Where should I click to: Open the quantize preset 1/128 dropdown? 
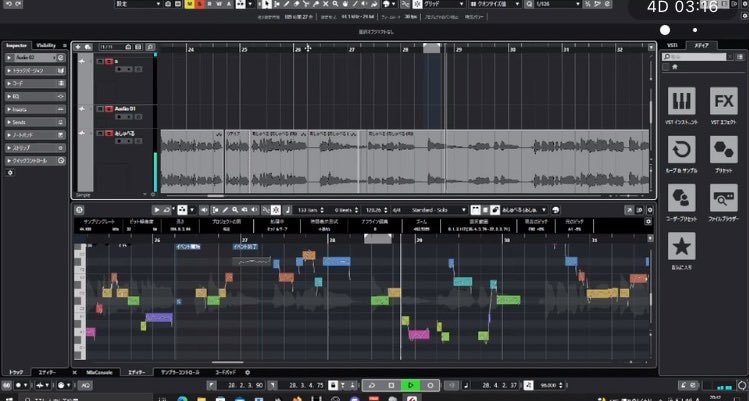[558, 4]
